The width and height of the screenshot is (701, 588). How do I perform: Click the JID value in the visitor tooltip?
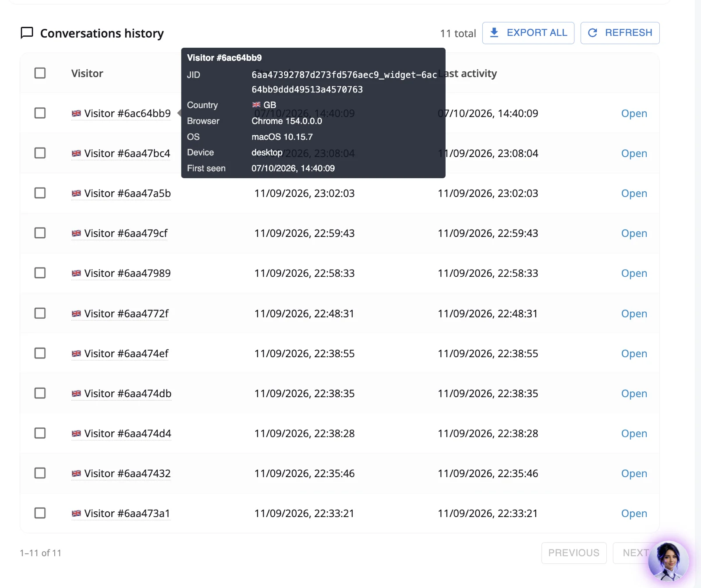[344, 82]
